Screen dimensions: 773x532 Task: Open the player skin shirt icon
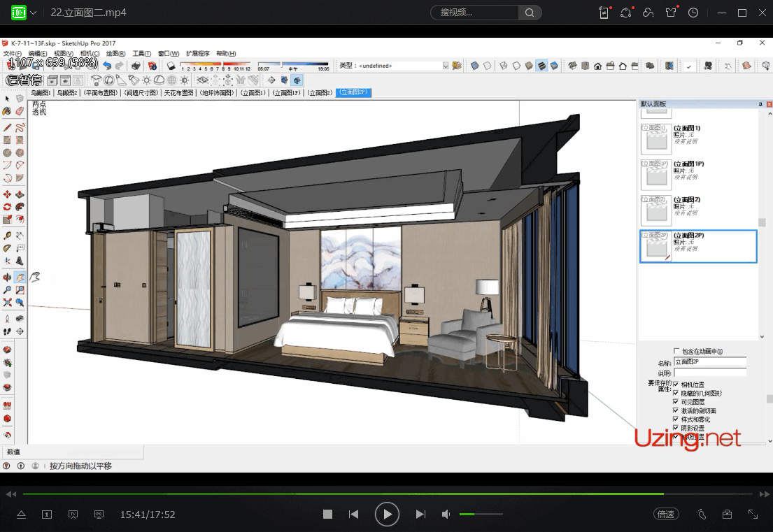pos(670,13)
